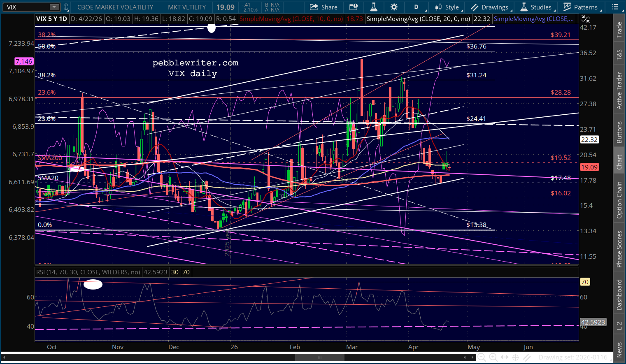Screen dimensions: 626x364
Task: Click the pebblewriter.com chart annotation
Action: [195, 63]
